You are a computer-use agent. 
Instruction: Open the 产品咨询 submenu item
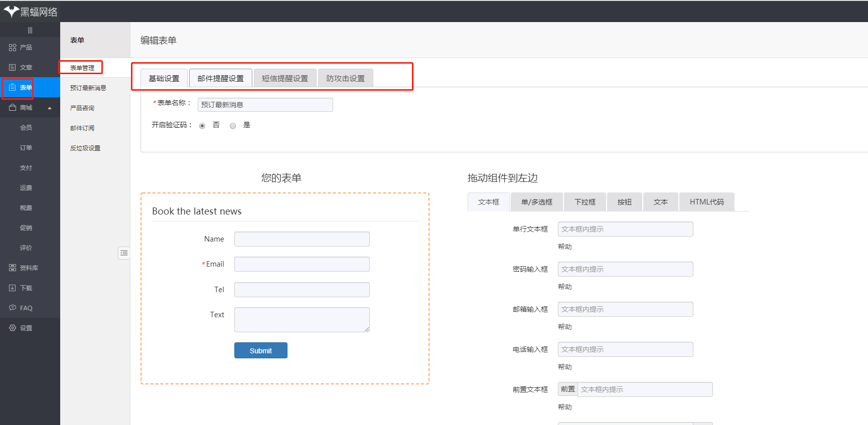[x=82, y=108]
